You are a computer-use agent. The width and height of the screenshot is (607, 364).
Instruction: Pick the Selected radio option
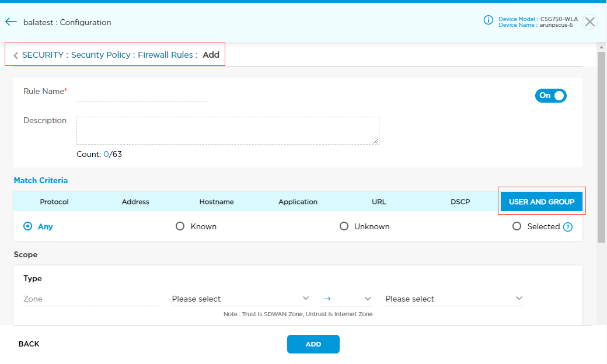517,226
